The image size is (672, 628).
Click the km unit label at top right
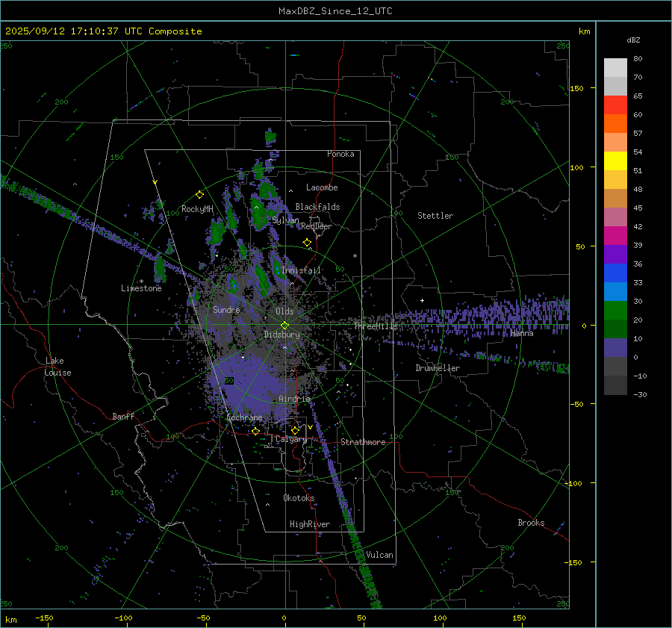(584, 31)
